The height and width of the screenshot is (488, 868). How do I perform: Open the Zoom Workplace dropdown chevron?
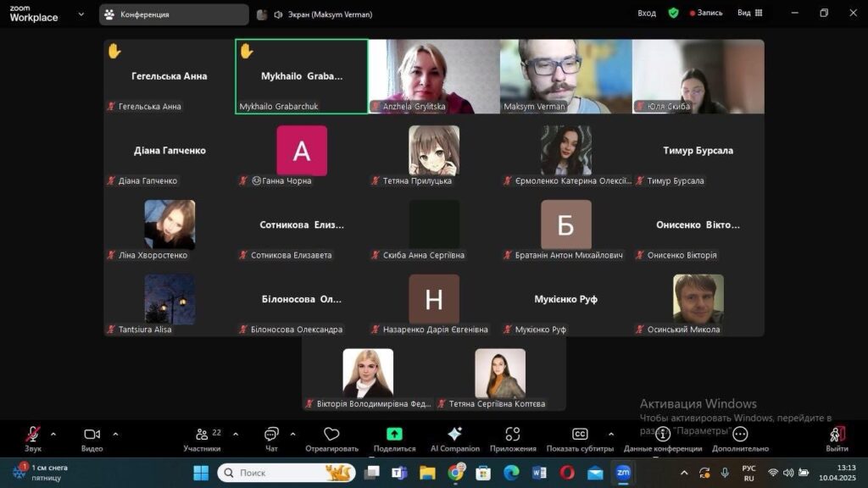81,14
